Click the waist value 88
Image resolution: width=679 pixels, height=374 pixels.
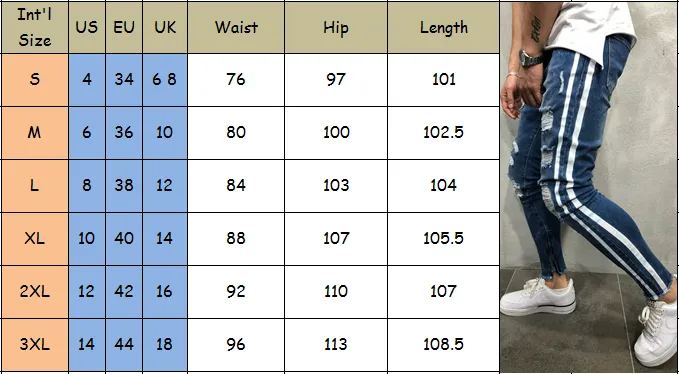point(236,239)
